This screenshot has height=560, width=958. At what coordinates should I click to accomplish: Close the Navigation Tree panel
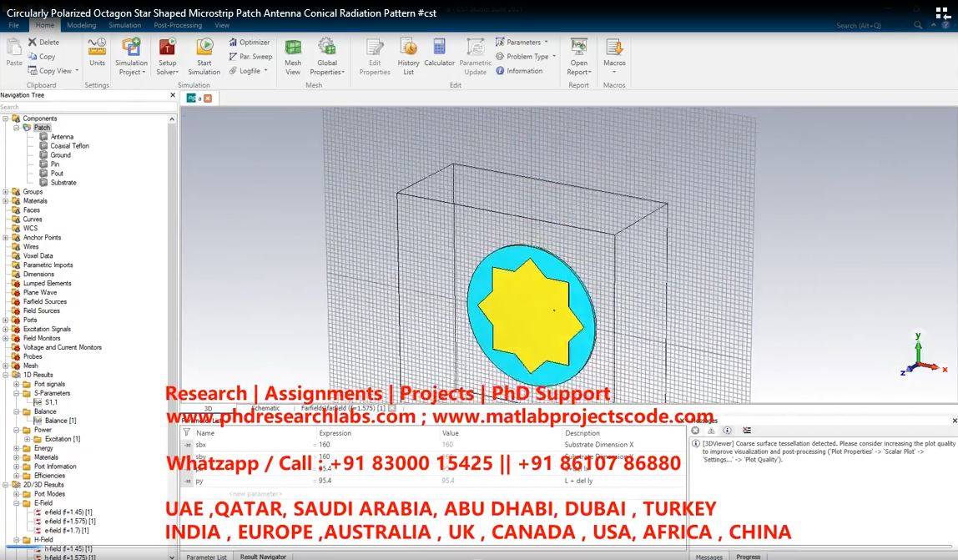(172, 95)
